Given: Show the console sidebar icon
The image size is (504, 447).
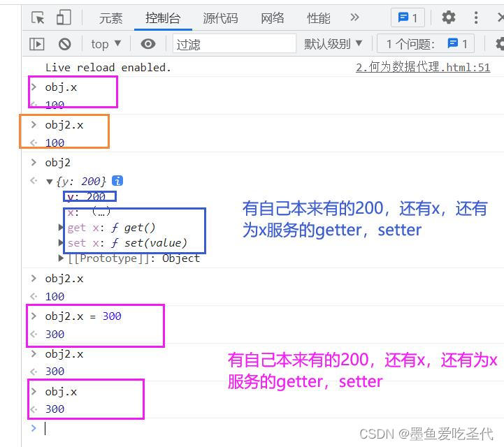Looking at the screenshot, I should coord(36,44).
